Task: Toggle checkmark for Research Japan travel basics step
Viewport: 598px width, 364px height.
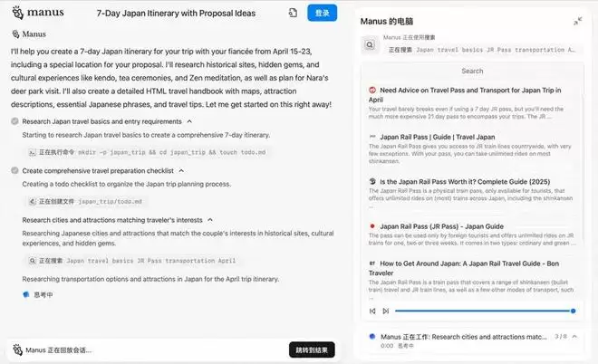Action: click(14, 121)
